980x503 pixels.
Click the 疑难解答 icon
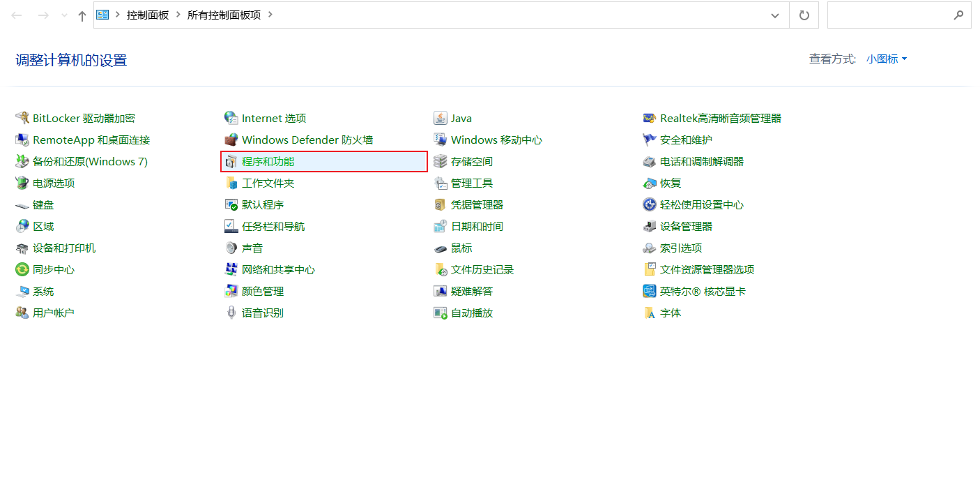pyautogui.click(x=441, y=292)
